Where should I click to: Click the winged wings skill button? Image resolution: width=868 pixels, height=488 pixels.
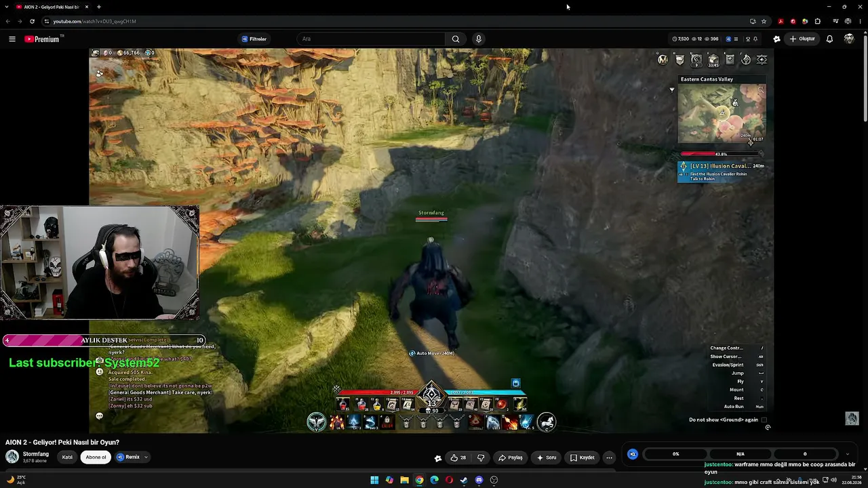pos(316,422)
